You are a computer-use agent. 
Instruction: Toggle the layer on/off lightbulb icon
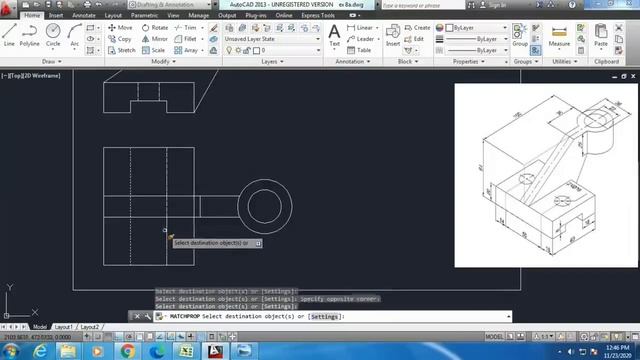pos(229,50)
